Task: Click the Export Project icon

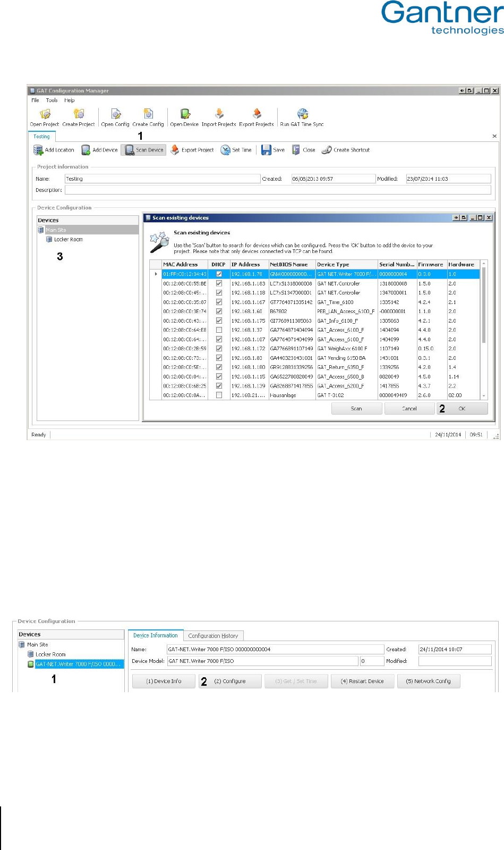Action: [175, 150]
